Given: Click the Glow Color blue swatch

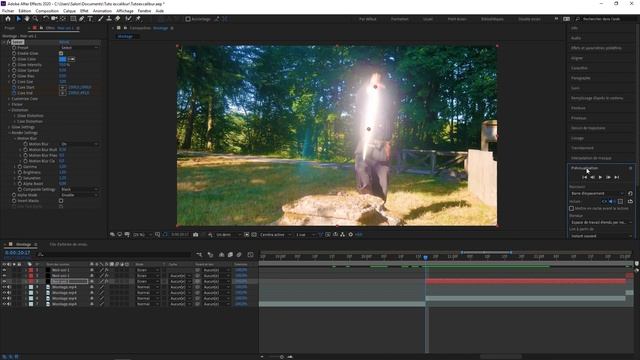Looking at the screenshot, I should 62,59.
